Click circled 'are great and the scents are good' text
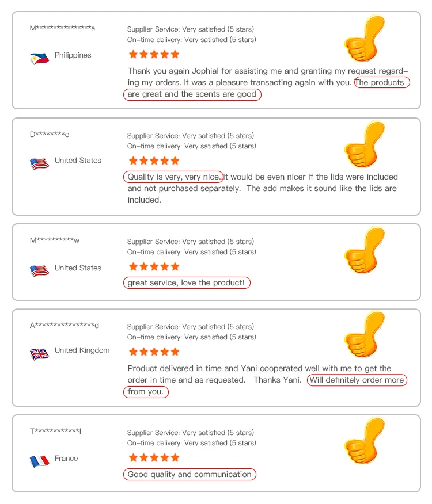432x504 pixels. [x=192, y=94]
